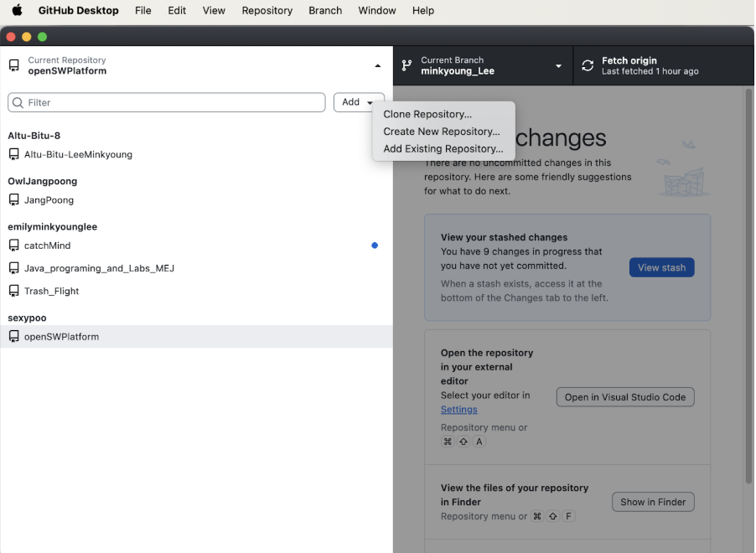Click the Show in Finder button

click(653, 502)
